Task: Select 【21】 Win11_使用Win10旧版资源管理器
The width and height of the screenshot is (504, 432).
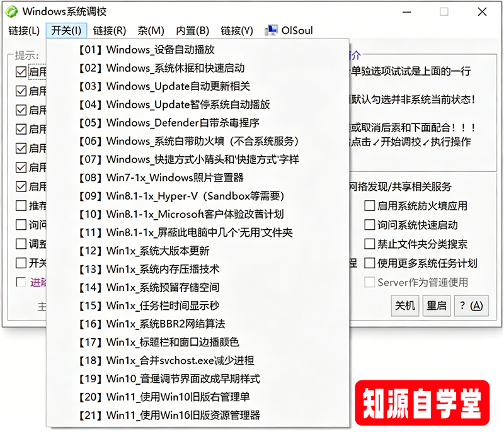Action: (x=198, y=416)
